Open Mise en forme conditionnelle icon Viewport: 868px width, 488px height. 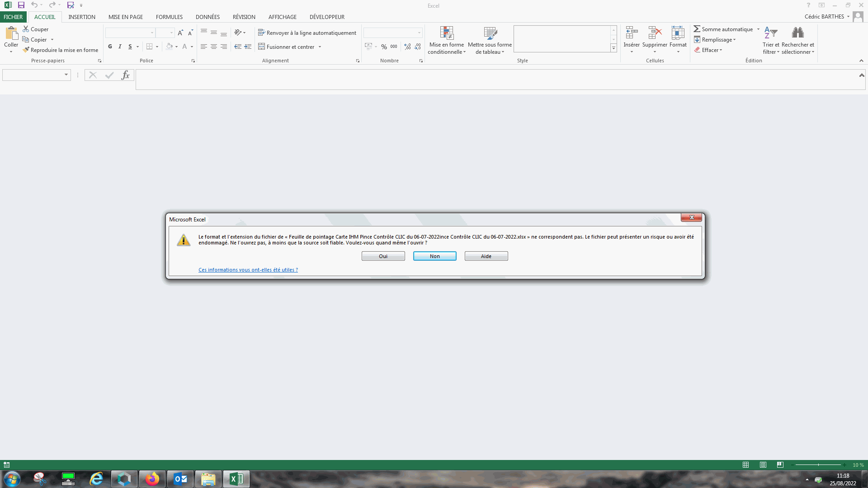point(446,33)
